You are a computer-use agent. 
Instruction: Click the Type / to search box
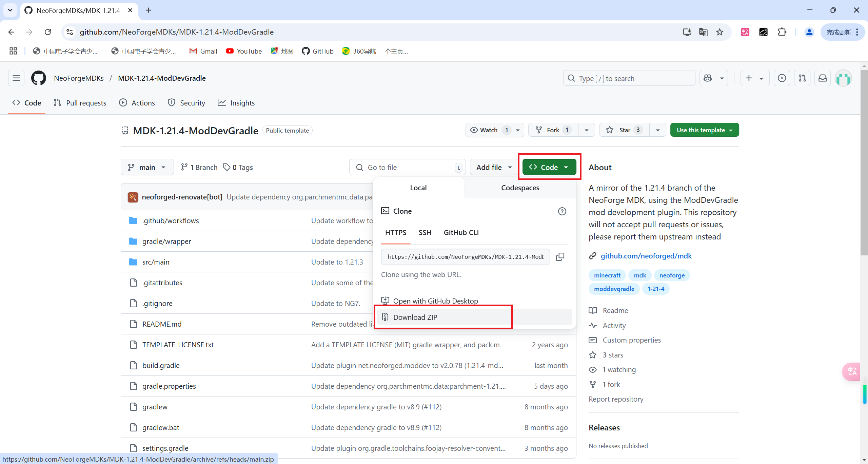pyautogui.click(x=629, y=78)
